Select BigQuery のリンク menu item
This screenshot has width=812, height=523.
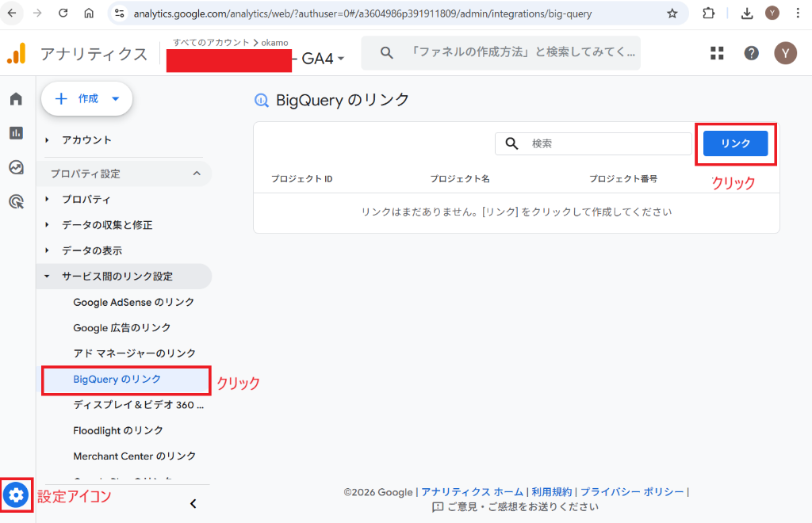point(126,380)
